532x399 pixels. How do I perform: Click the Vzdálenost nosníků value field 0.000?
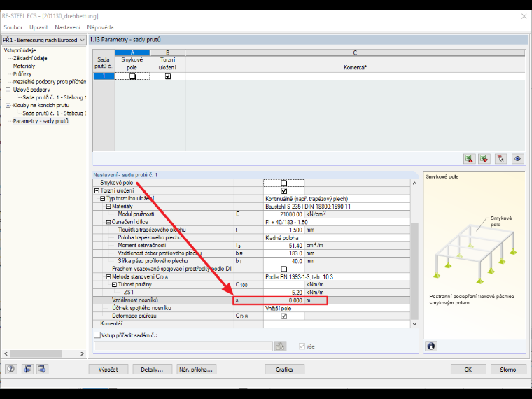click(x=283, y=300)
